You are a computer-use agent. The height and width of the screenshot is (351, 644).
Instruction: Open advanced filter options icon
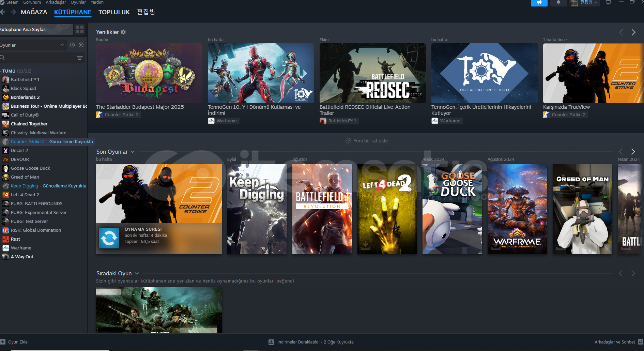(x=80, y=58)
